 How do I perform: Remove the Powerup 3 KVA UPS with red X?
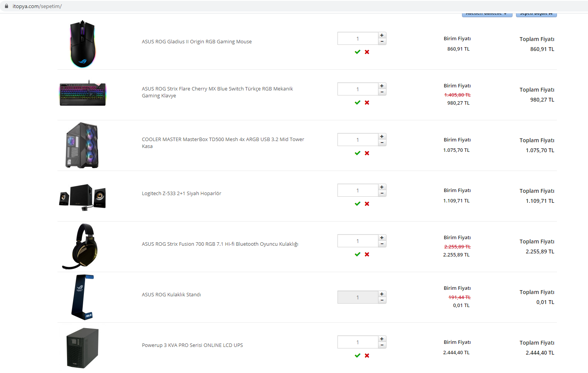point(367,356)
